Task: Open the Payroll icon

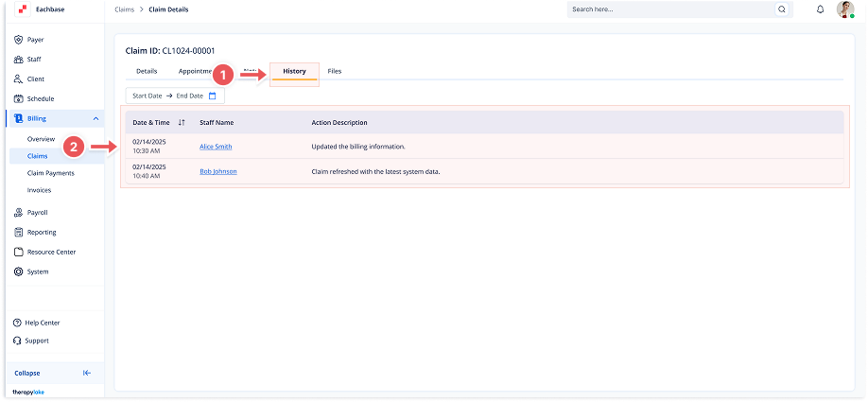Action: [x=18, y=213]
